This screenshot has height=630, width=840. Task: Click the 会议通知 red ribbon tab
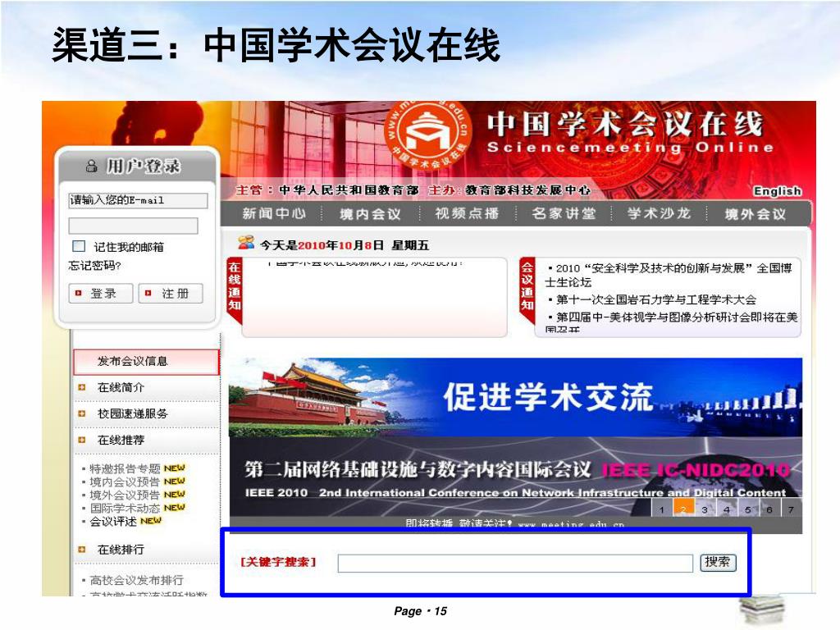527,290
